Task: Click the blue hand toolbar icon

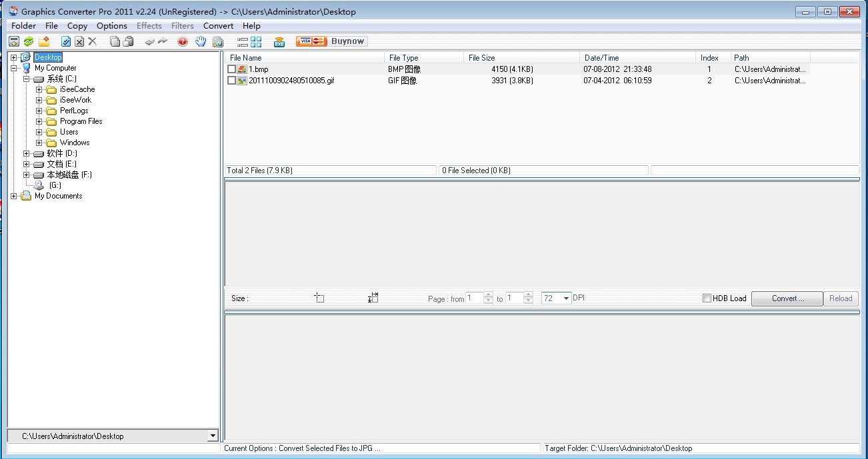Action: point(201,42)
